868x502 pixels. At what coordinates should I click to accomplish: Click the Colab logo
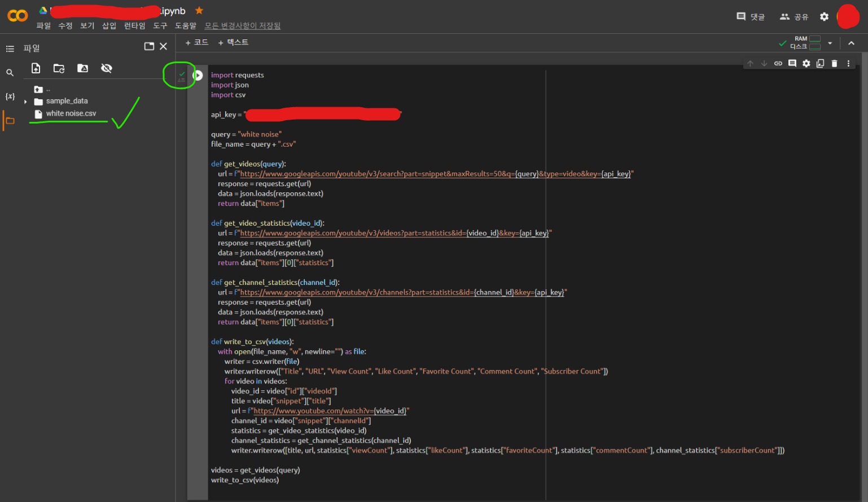pos(17,16)
